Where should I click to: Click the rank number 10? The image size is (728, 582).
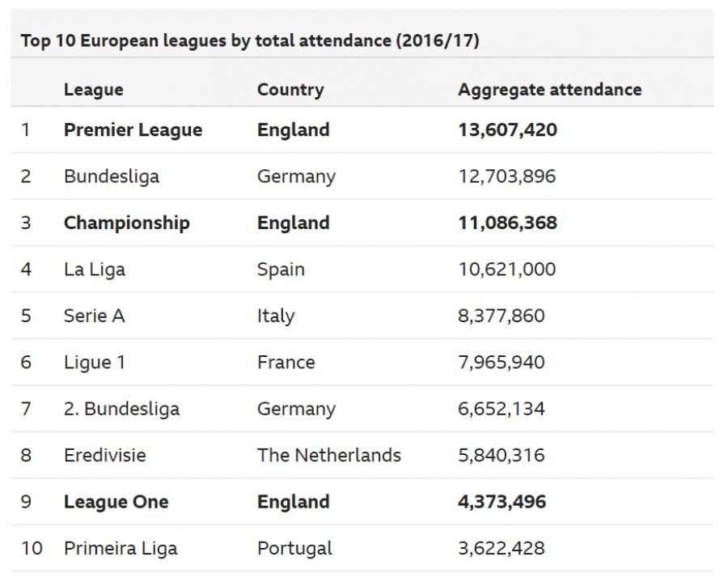(32, 548)
